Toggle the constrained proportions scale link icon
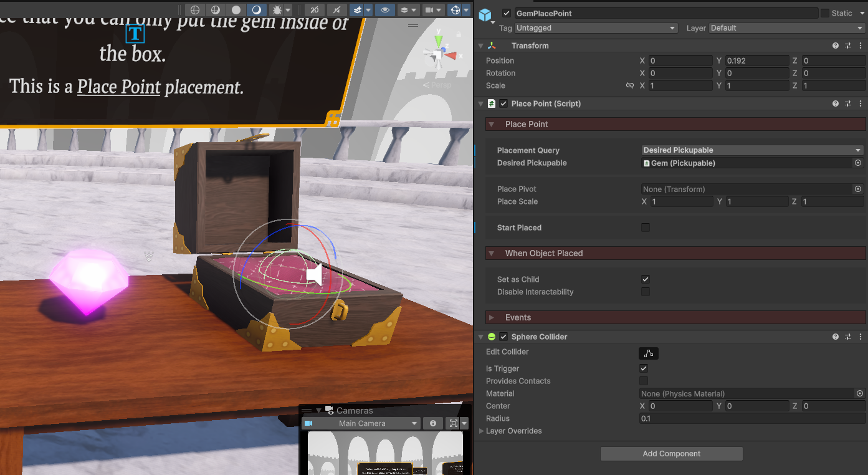Viewport: 868px width, 475px height. (630, 85)
